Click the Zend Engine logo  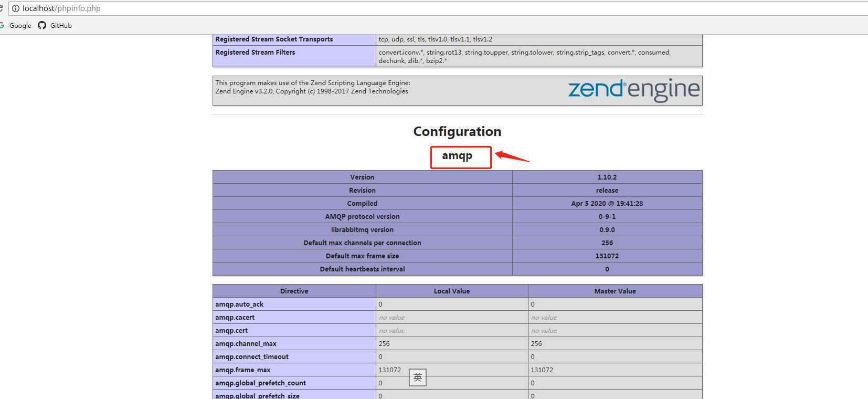634,90
